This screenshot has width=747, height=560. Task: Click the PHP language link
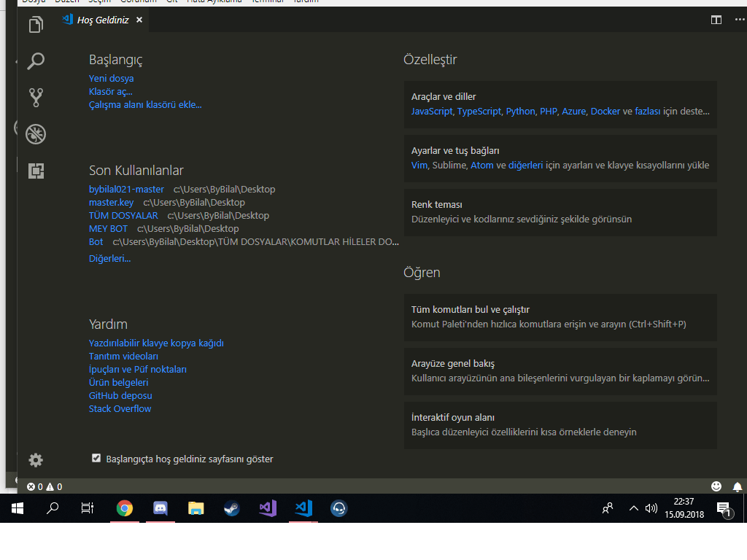[549, 112]
